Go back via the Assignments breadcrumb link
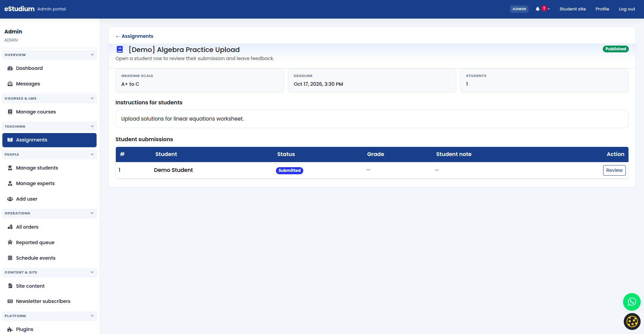The height and width of the screenshot is (334, 644). [134, 36]
